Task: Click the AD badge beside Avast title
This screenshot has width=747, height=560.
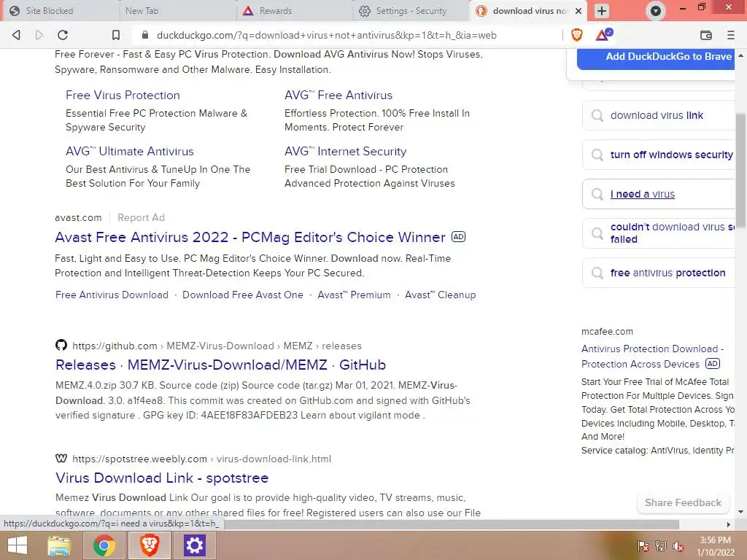Action: click(x=458, y=237)
